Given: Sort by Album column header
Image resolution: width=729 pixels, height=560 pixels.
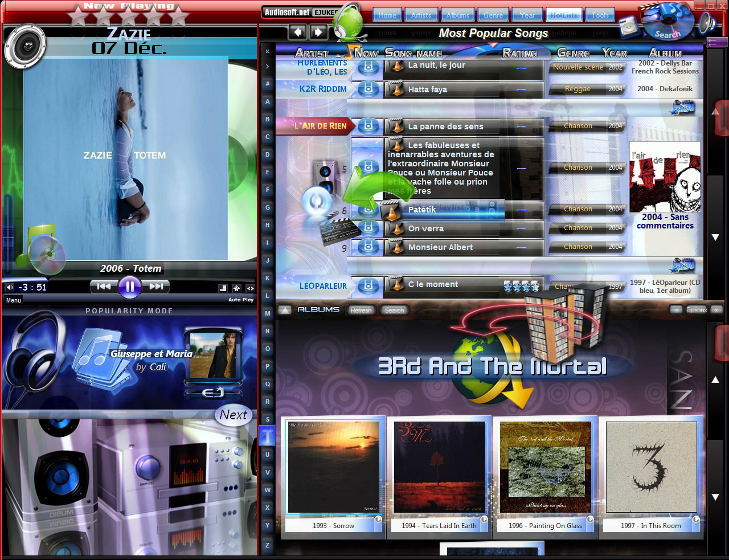Looking at the screenshot, I should (x=665, y=53).
